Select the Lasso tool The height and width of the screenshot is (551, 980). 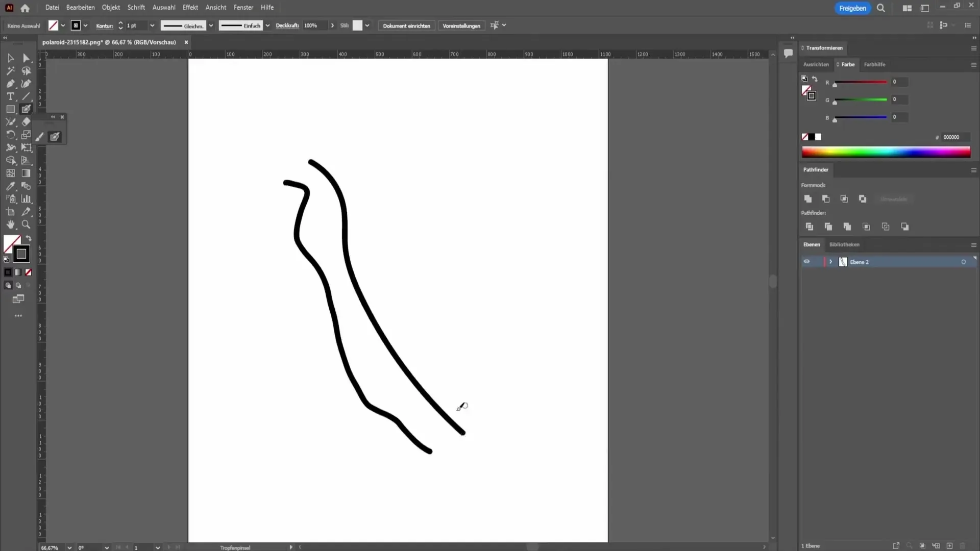coord(26,71)
